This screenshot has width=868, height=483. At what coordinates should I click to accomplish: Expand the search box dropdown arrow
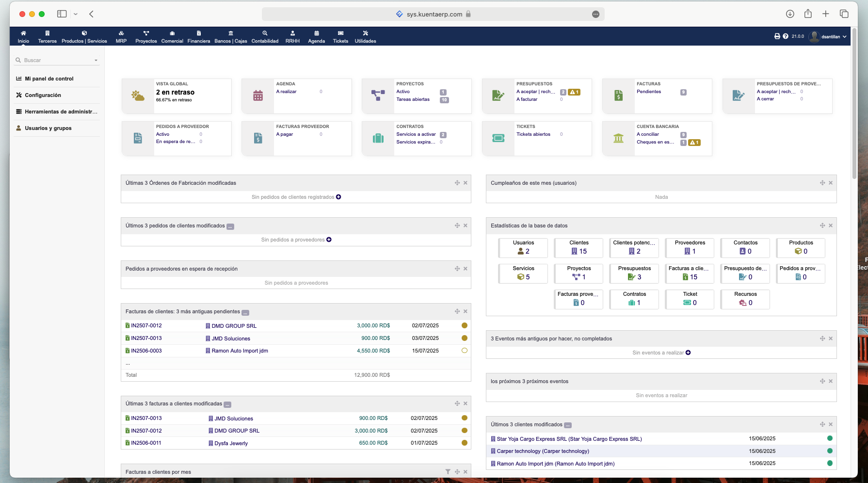pos(96,61)
